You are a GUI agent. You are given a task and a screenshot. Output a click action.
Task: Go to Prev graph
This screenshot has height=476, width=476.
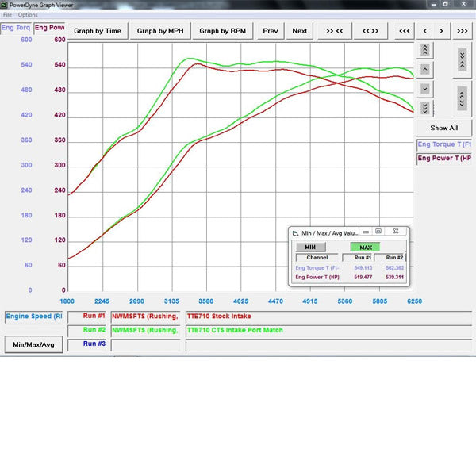[271, 31]
